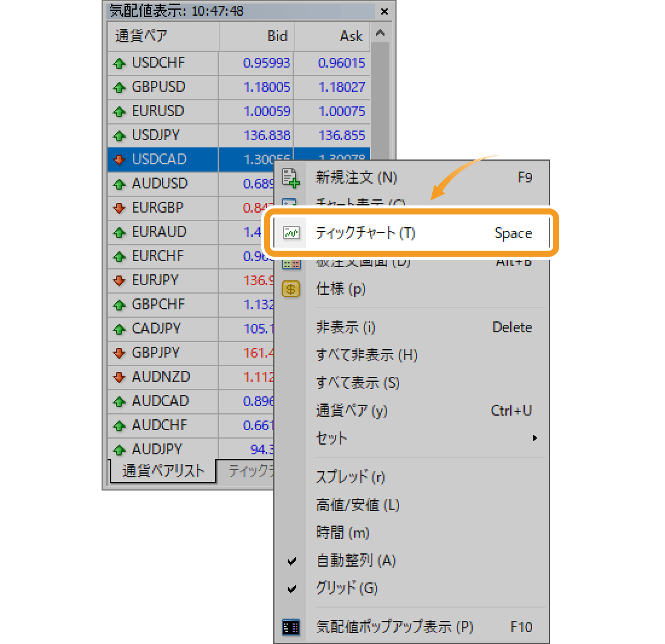
Task: Open 仕様 (p) from the context menu
Action: point(411,289)
